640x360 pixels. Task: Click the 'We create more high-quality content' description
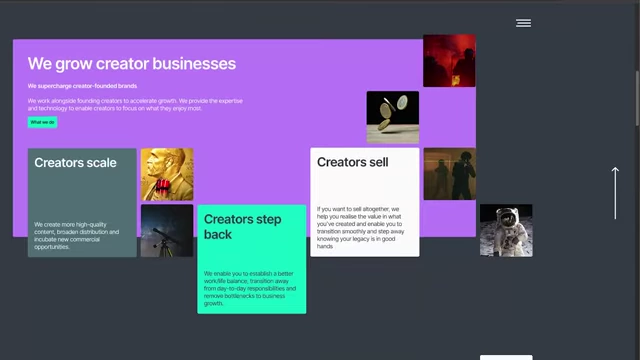click(77, 236)
